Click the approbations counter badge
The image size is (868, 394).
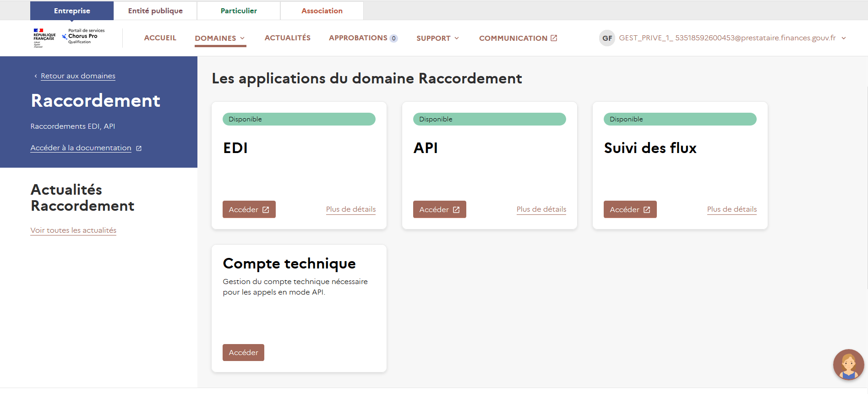pos(393,38)
